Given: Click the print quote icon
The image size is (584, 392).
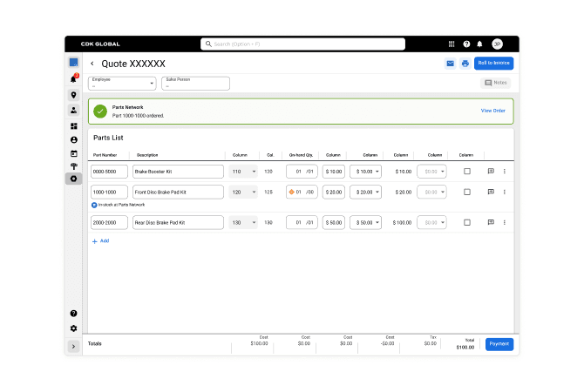Looking at the screenshot, I should 465,64.
